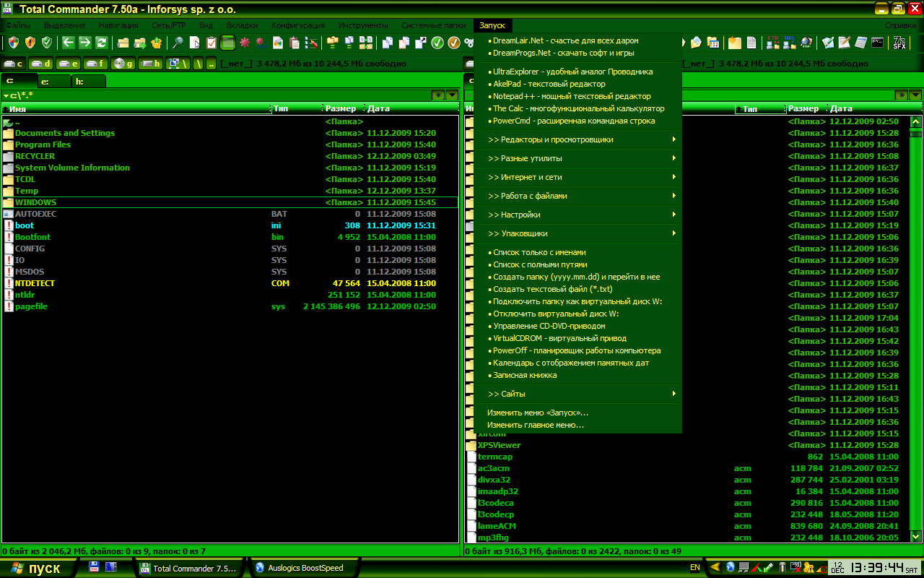
Task: Switch to CD drive g button
Action: click(123, 64)
